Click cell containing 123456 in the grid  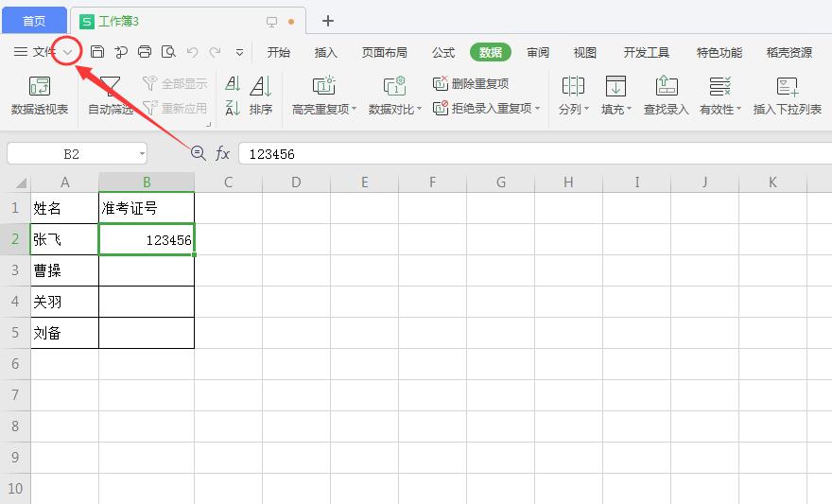point(147,239)
